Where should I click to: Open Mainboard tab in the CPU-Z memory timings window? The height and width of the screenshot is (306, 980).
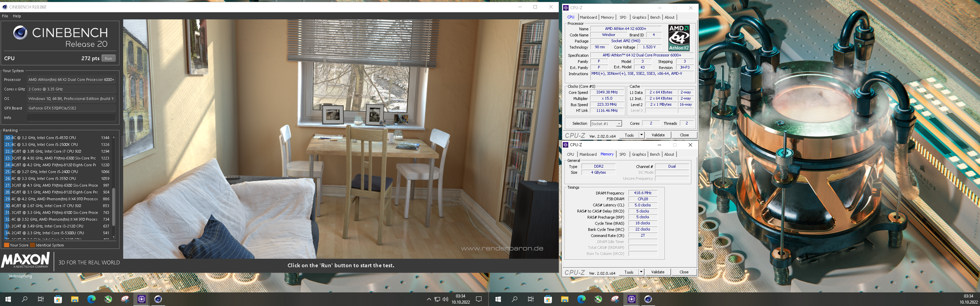(x=588, y=154)
